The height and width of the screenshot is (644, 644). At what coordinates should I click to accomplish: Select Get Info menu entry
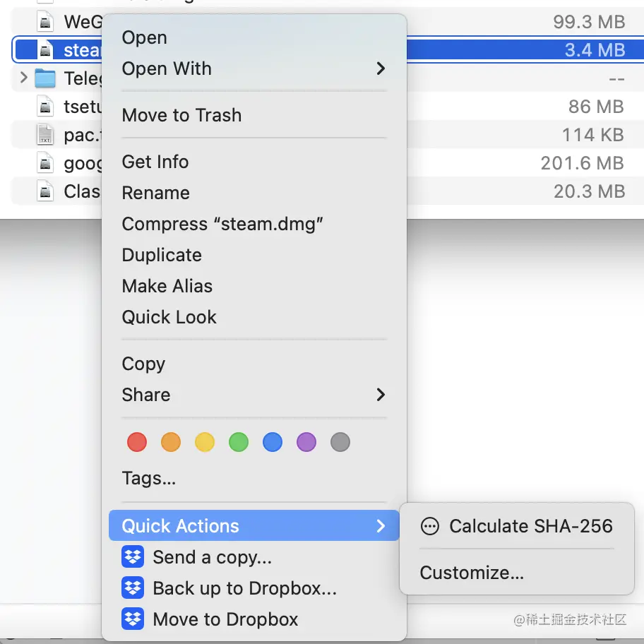pyautogui.click(x=155, y=162)
